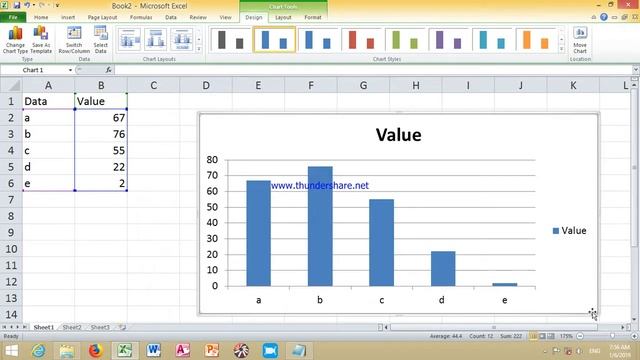
Task: Open the View ribbon tab
Action: coord(225,17)
